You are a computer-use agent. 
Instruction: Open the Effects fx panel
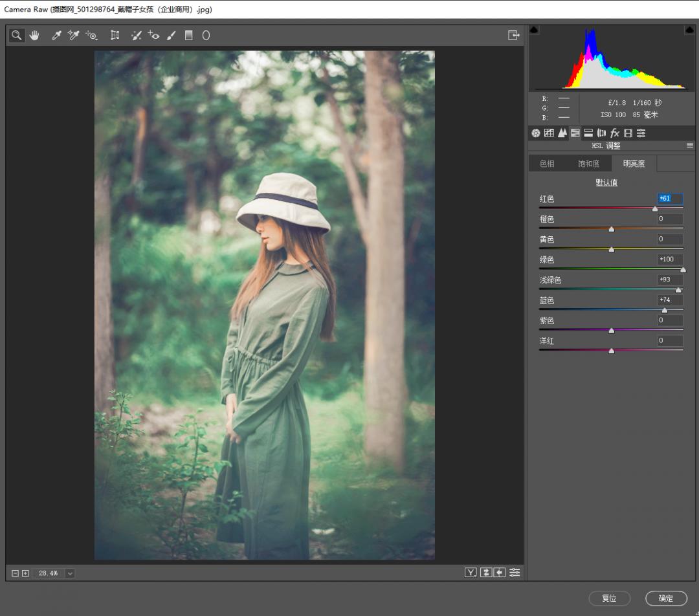615,133
